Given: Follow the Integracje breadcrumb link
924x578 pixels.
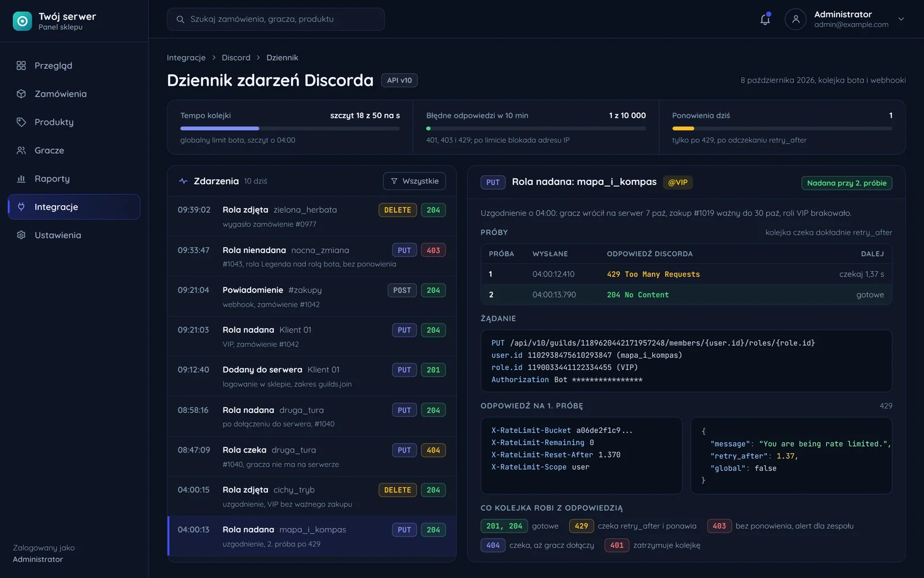Looking at the screenshot, I should coord(186,58).
